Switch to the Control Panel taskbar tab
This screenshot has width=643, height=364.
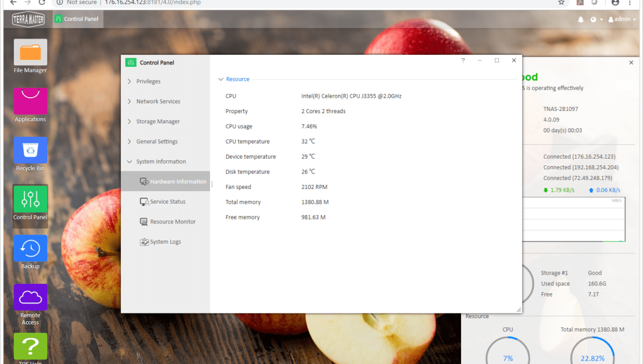pyautogui.click(x=78, y=19)
